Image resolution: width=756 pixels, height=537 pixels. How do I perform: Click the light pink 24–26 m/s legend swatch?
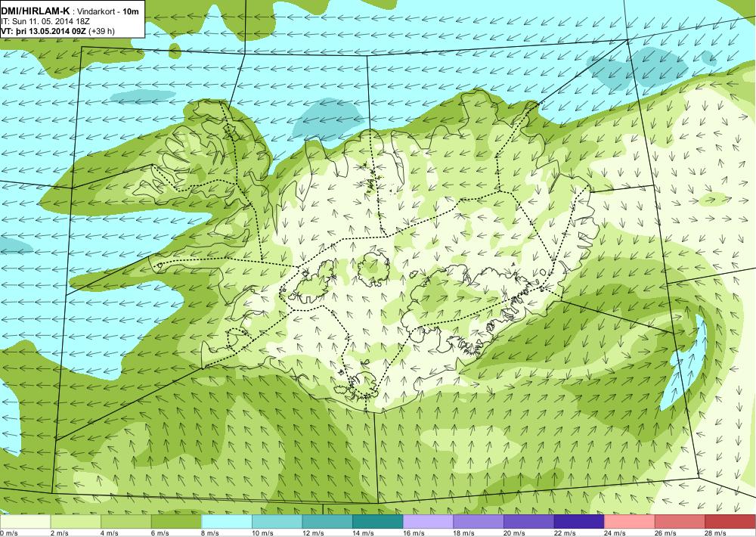pos(630,522)
